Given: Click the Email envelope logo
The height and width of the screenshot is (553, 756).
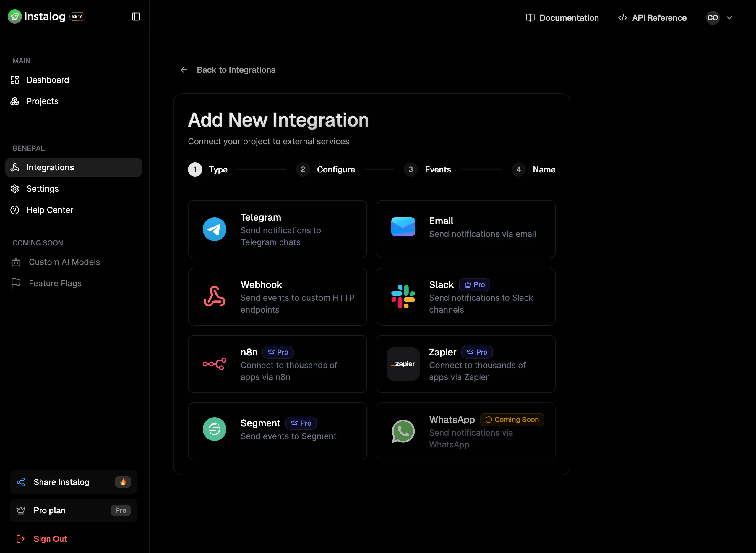Looking at the screenshot, I should pyautogui.click(x=403, y=227).
